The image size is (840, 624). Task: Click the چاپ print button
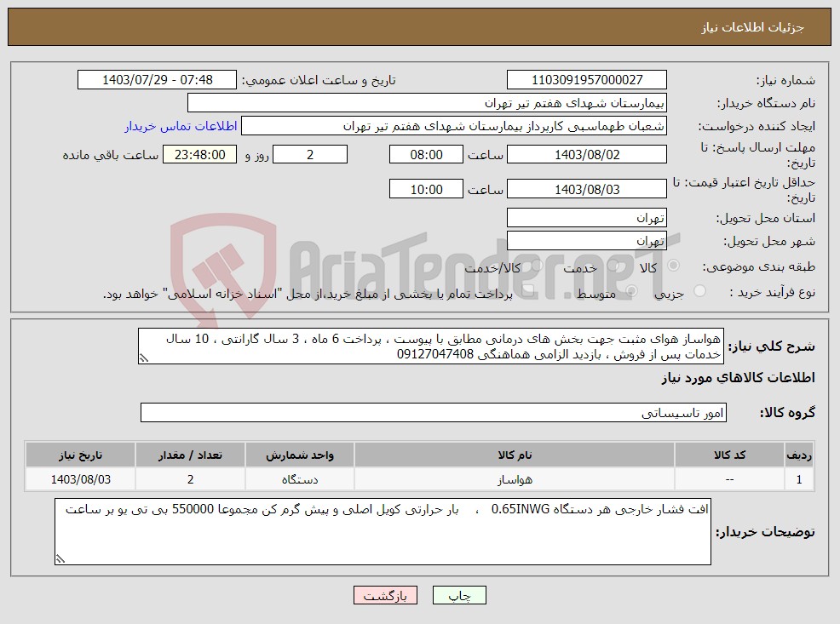(459, 595)
